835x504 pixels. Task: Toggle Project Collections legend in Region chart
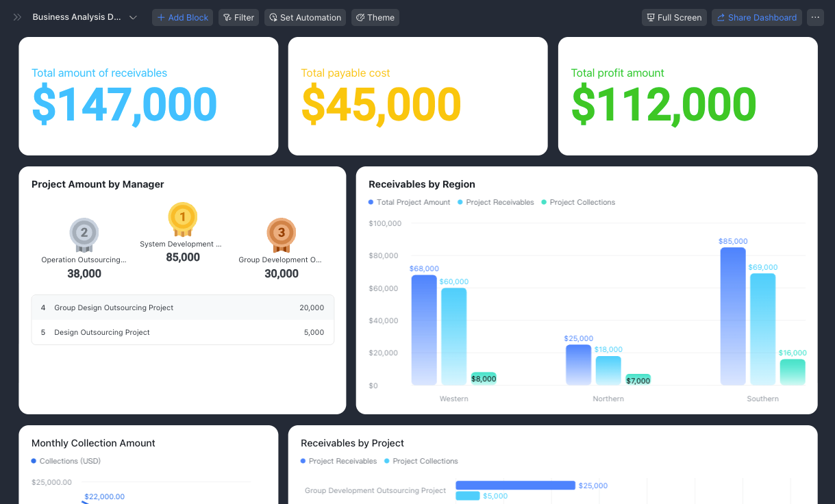tap(578, 202)
